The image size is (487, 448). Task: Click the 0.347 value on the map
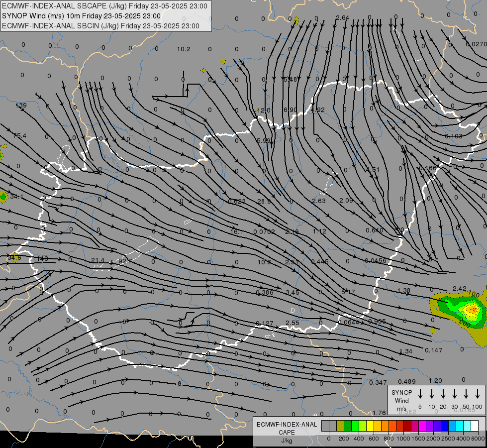pos(378,383)
